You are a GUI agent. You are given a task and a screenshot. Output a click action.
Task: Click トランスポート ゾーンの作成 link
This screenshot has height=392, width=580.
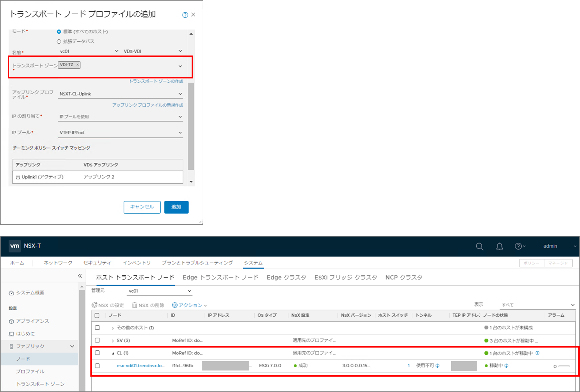[156, 81]
